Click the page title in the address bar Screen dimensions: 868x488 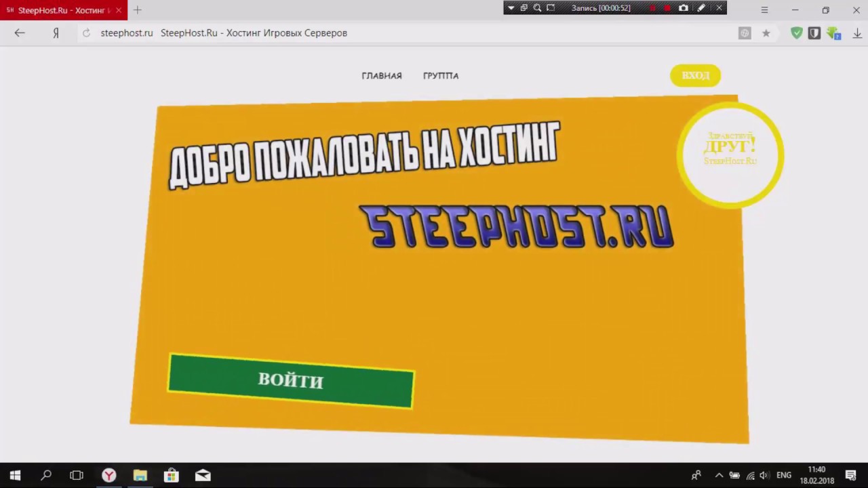point(254,33)
